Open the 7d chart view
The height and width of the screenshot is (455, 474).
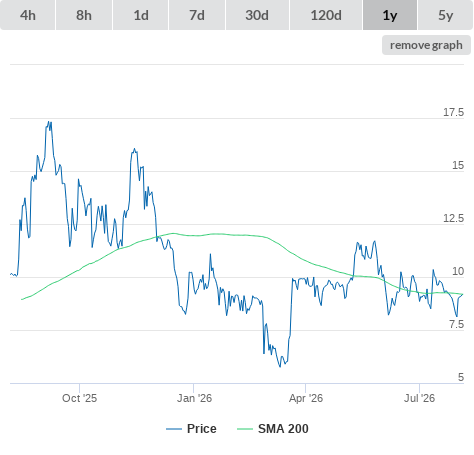(x=197, y=15)
